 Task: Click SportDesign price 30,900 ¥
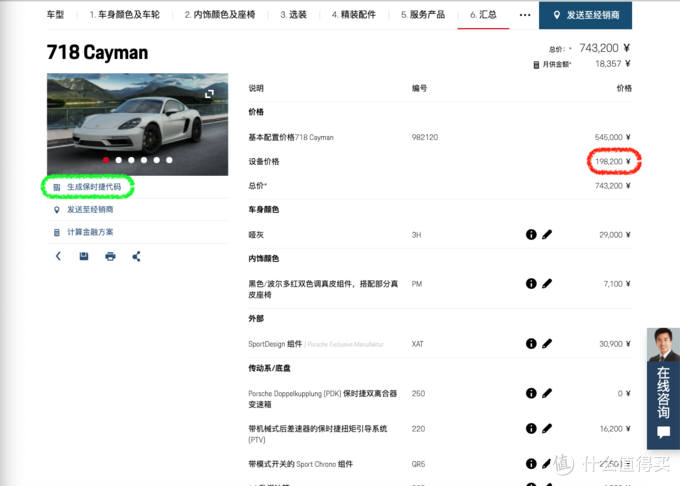(615, 344)
